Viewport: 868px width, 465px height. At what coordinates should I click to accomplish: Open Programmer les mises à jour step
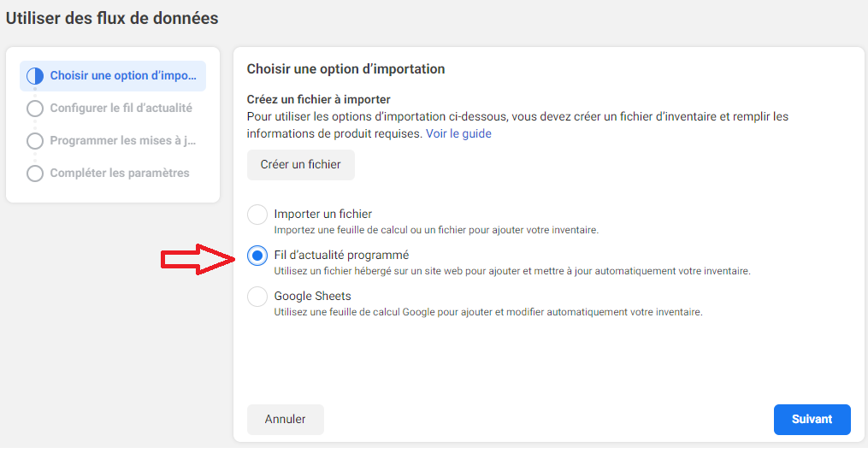111,140
